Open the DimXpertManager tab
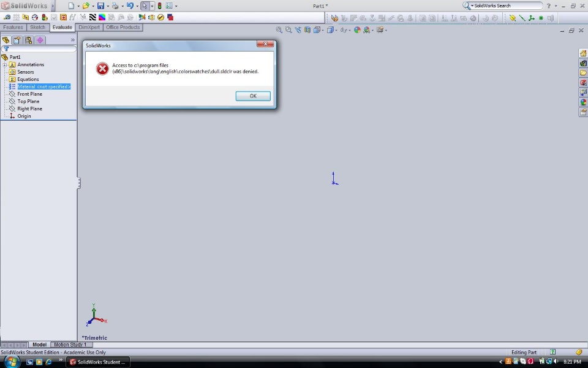 40,40
